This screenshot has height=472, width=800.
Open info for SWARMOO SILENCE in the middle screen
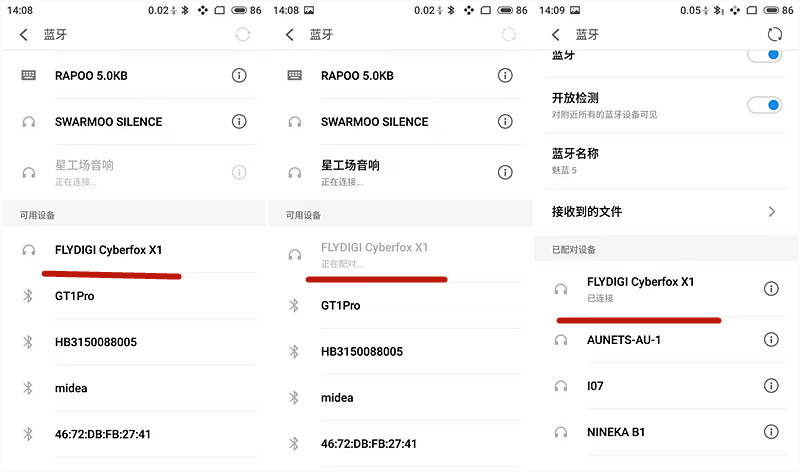[505, 121]
